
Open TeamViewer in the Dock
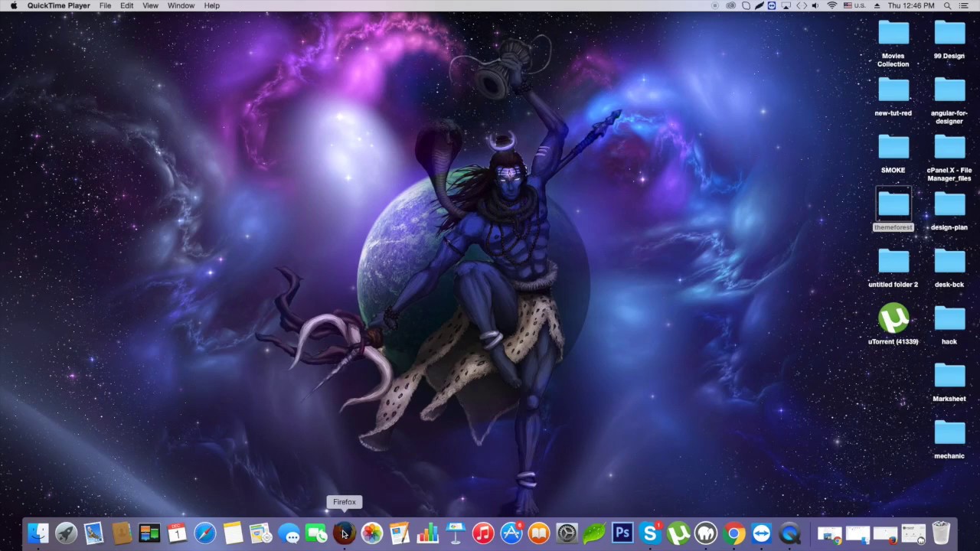tap(762, 533)
